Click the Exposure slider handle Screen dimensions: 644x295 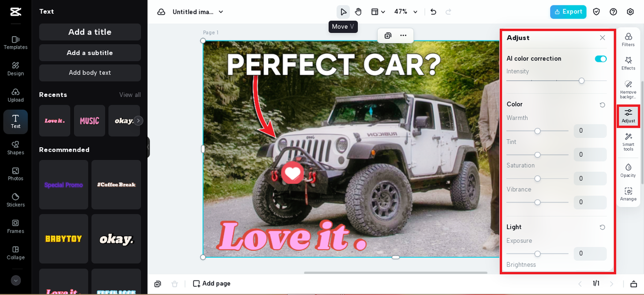click(x=537, y=254)
